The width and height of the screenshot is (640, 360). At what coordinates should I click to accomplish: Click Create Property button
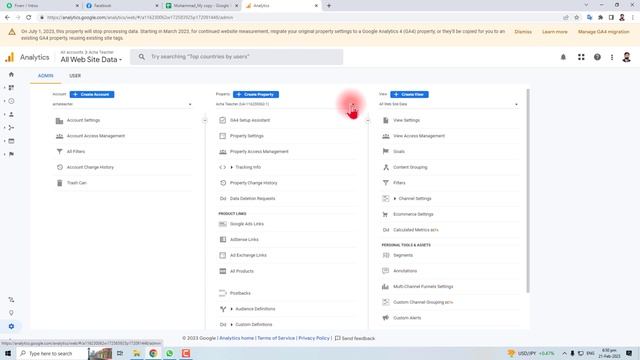pyautogui.click(x=256, y=95)
